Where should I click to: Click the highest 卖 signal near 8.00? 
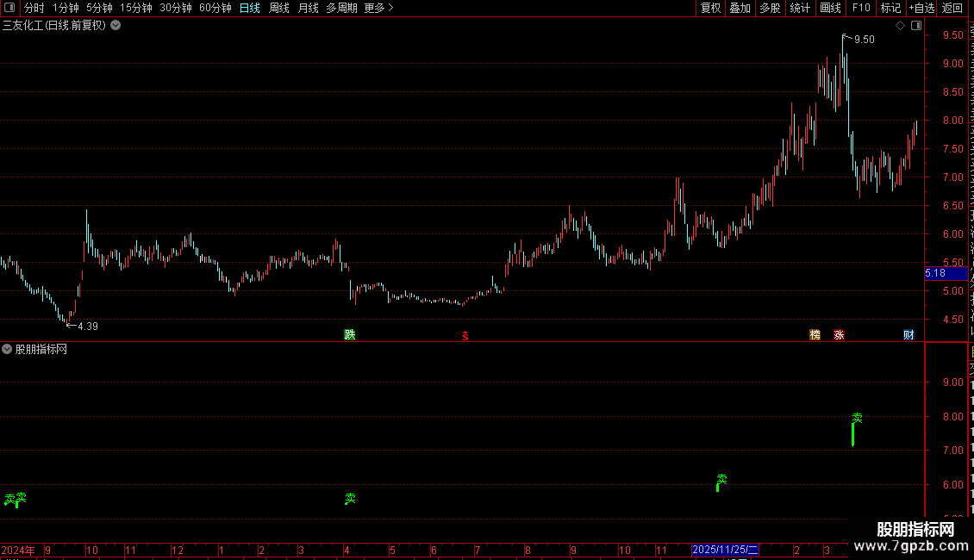pos(858,418)
